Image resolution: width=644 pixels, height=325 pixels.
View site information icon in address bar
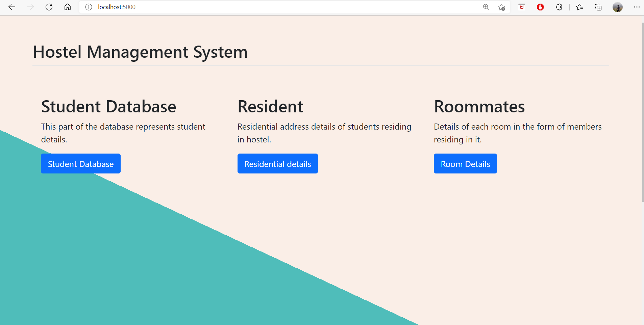pyautogui.click(x=89, y=7)
